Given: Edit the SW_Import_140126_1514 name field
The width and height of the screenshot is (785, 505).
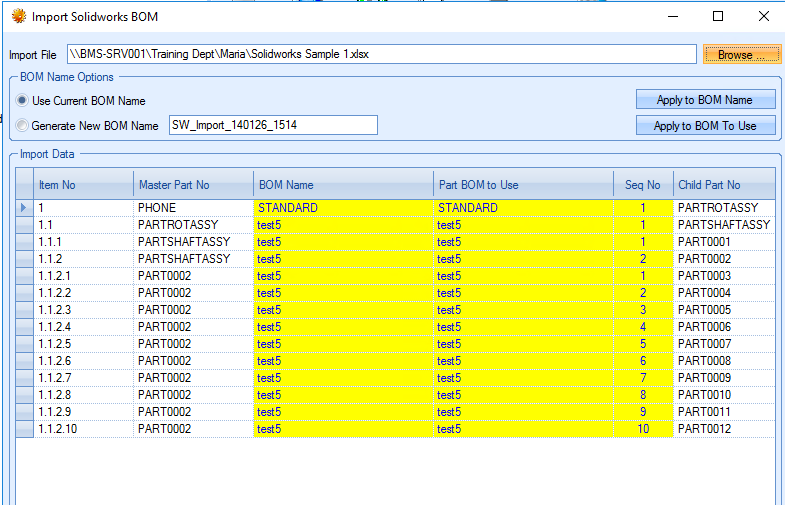Looking at the screenshot, I should click(x=273, y=125).
